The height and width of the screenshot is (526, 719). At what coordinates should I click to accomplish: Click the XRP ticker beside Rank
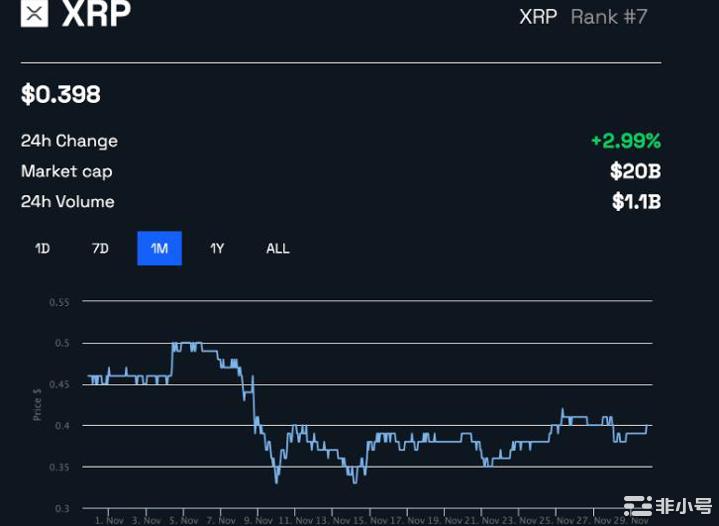tap(538, 17)
